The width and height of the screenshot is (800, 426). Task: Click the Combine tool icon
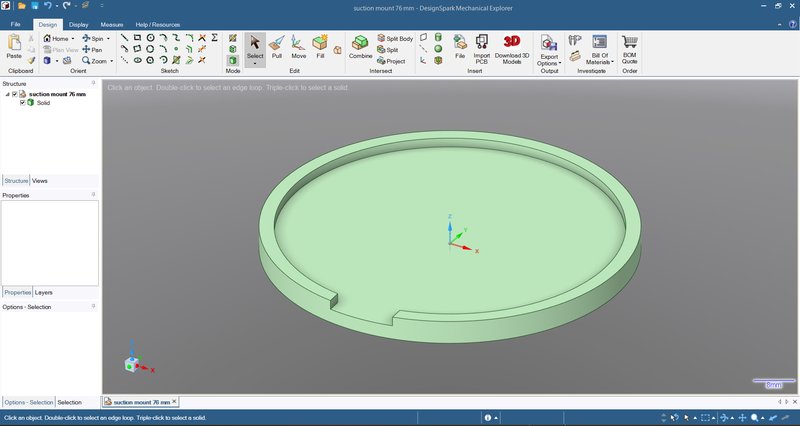coord(360,46)
